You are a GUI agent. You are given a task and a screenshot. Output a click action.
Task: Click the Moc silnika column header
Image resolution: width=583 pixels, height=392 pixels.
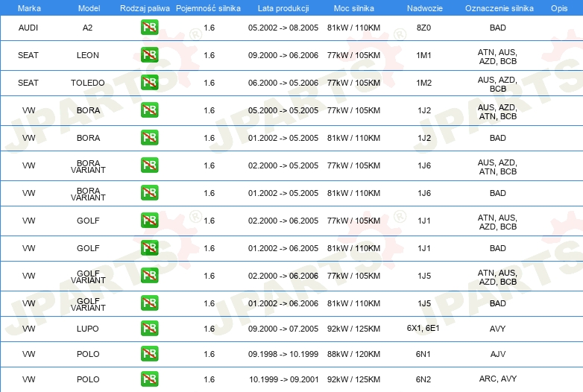354,8
